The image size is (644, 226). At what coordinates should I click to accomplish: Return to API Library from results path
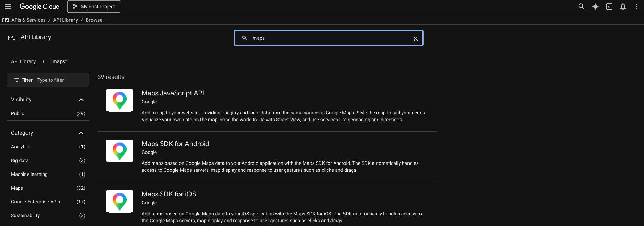coord(23,61)
